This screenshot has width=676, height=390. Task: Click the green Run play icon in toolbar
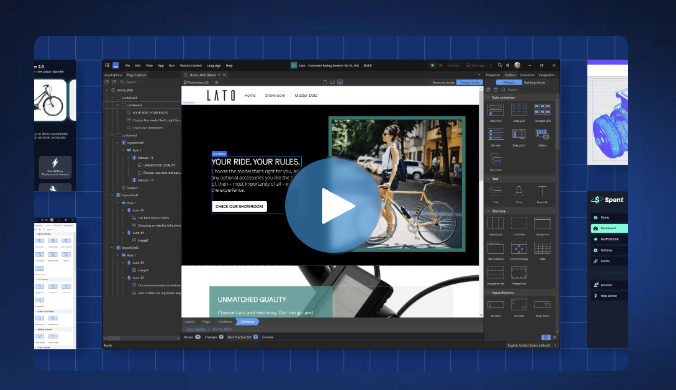[x=432, y=66]
